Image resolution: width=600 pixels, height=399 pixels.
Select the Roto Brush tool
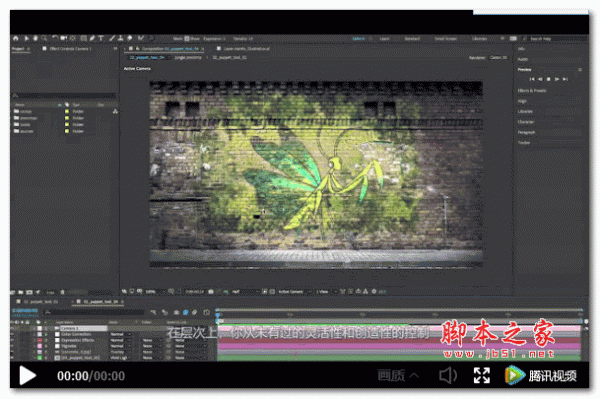[141, 38]
